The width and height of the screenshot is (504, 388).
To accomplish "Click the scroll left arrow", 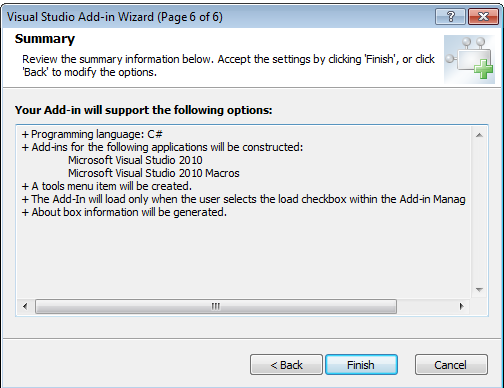I will (25, 306).
